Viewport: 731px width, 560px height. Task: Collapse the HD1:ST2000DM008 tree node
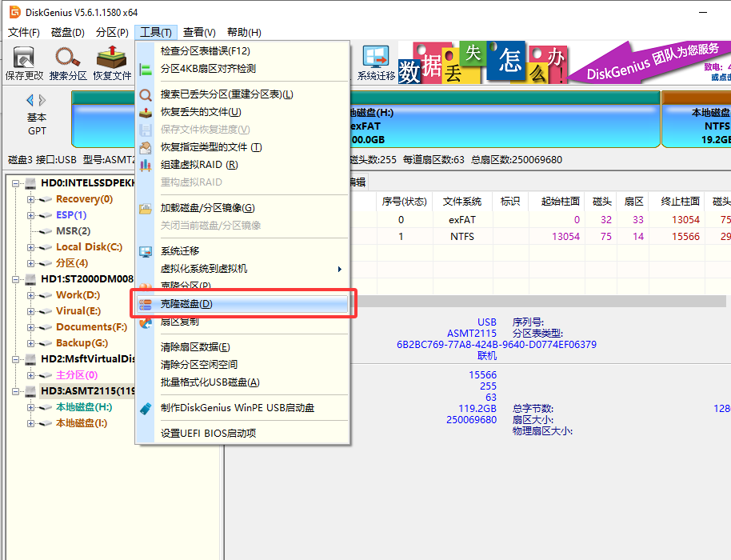tap(15, 280)
